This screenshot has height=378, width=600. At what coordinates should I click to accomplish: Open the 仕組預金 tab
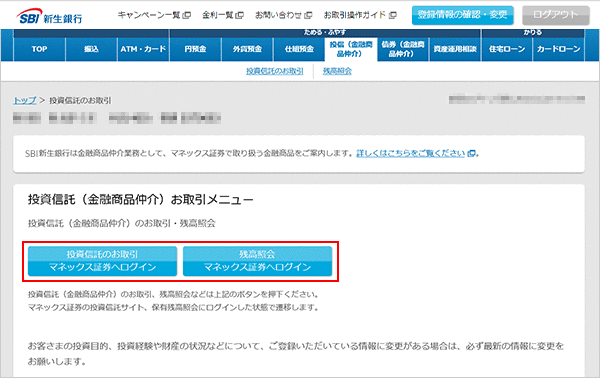(299, 49)
